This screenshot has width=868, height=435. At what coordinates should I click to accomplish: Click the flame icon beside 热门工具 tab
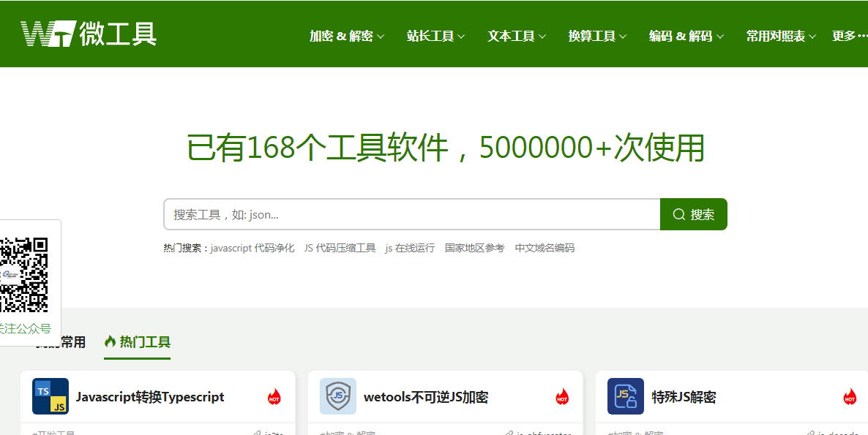pyautogui.click(x=111, y=342)
